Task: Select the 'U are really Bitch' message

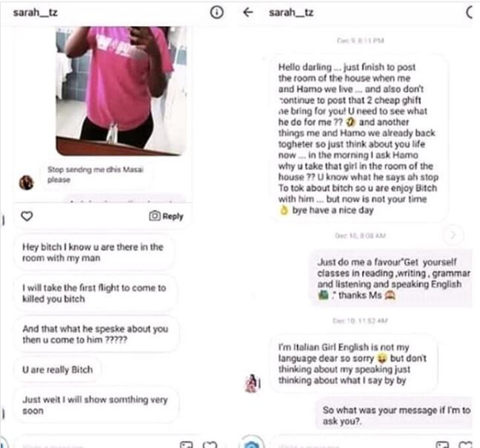Action: [58, 370]
